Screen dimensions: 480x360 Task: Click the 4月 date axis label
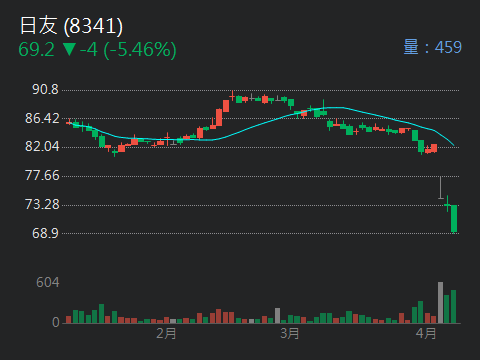tap(426, 333)
